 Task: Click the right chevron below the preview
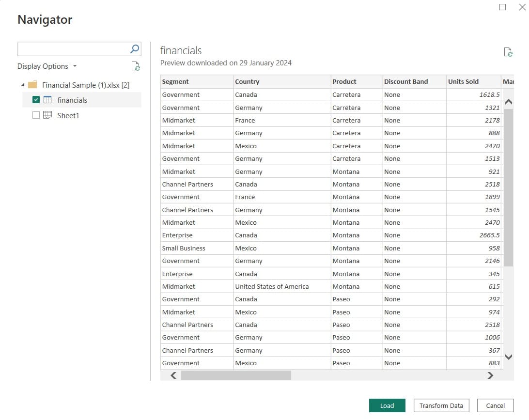490,375
